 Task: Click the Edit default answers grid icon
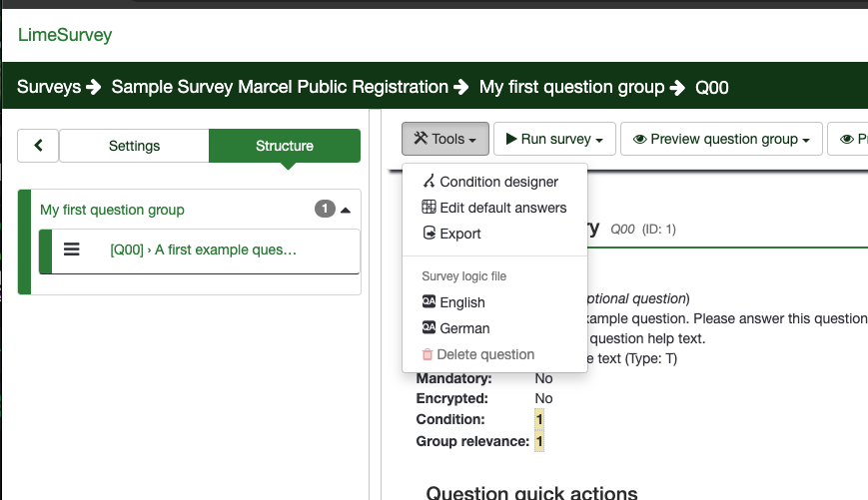[x=429, y=208]
